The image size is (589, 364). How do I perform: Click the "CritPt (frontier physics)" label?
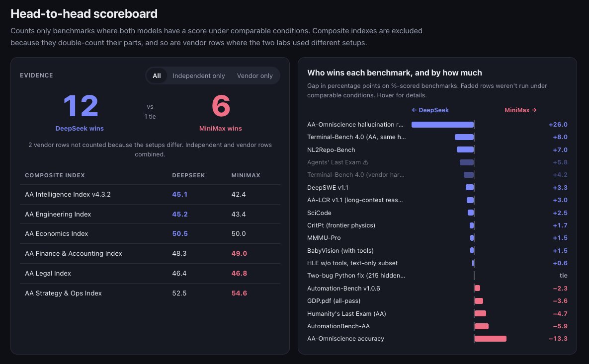[341, 225]
